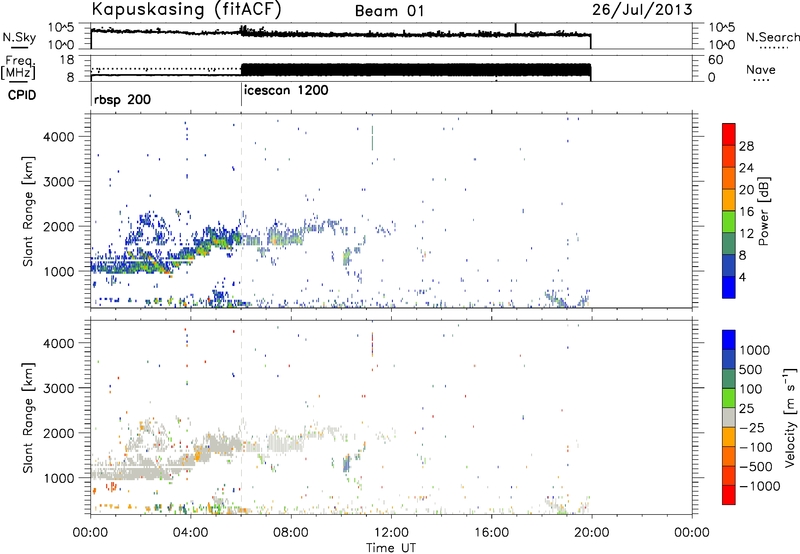Click the "1000" value on Velocity colorbar

[755, 350]
